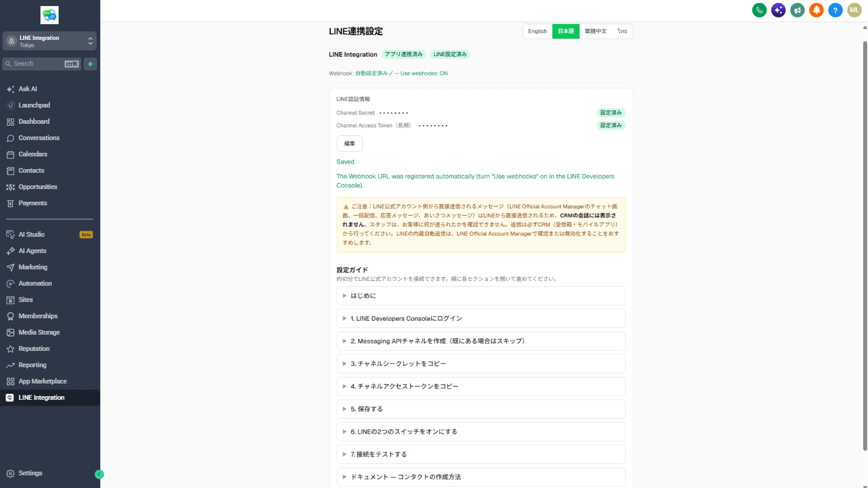Open Contacts in the sidebar
Screen dimensions: 868x488
(x=50, y=170)
